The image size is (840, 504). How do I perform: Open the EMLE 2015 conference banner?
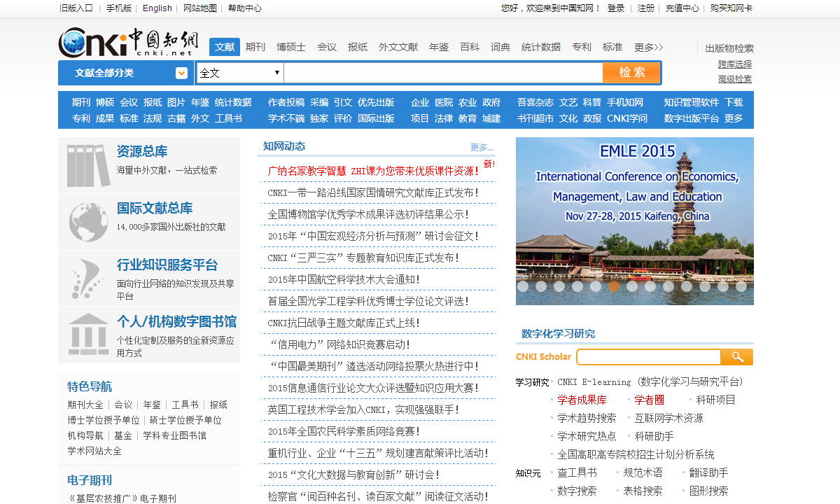click(635, 221)
